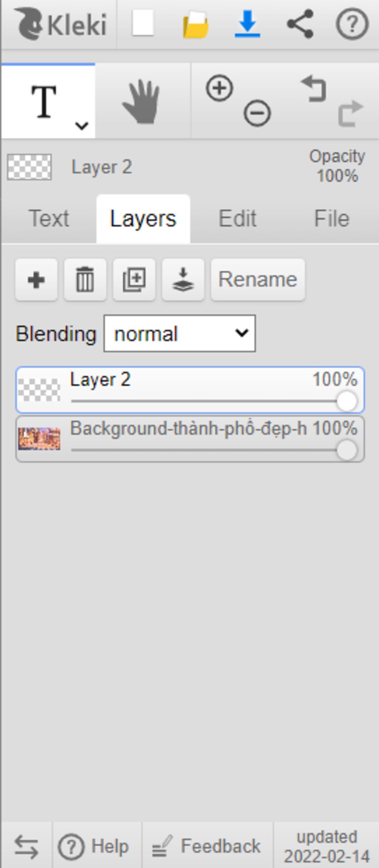Image resolution: width=379 pixels, height=868 pixels.
Task: Select the Hand pan tool
Action: point(142,101)
